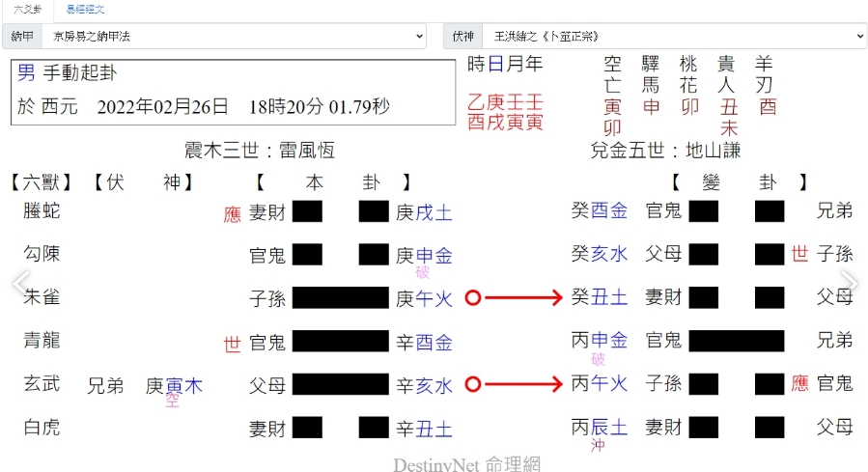Click the red arrow pointing to 丙午火
The height and width of the screenshot is (472, 868).
[x=523, y=384]
